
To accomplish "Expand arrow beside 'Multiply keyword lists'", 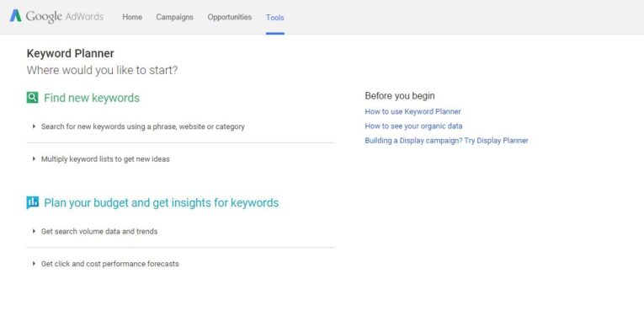I will click(x=34, y=158).
